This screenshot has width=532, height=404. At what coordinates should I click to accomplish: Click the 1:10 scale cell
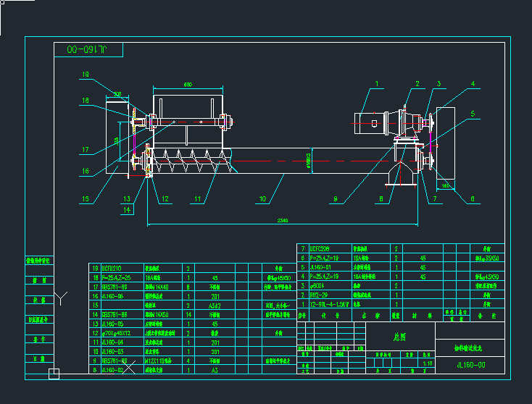coord(427,363)
